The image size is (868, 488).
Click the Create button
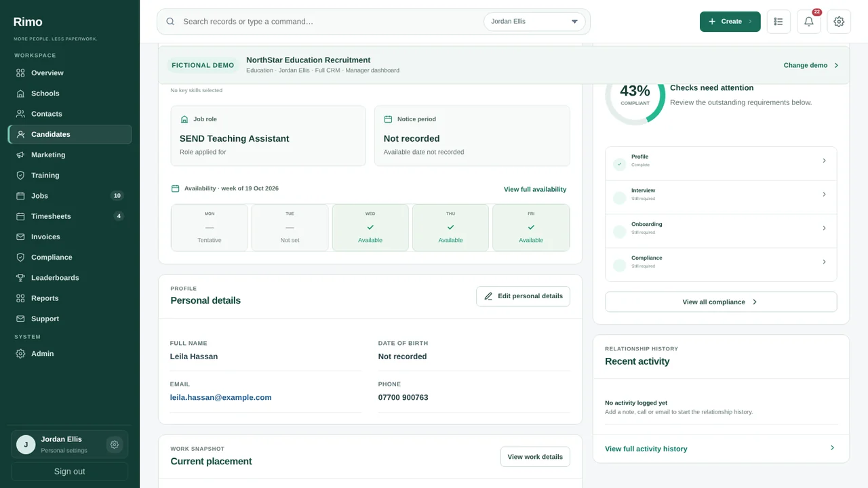(x=730, y=22)
